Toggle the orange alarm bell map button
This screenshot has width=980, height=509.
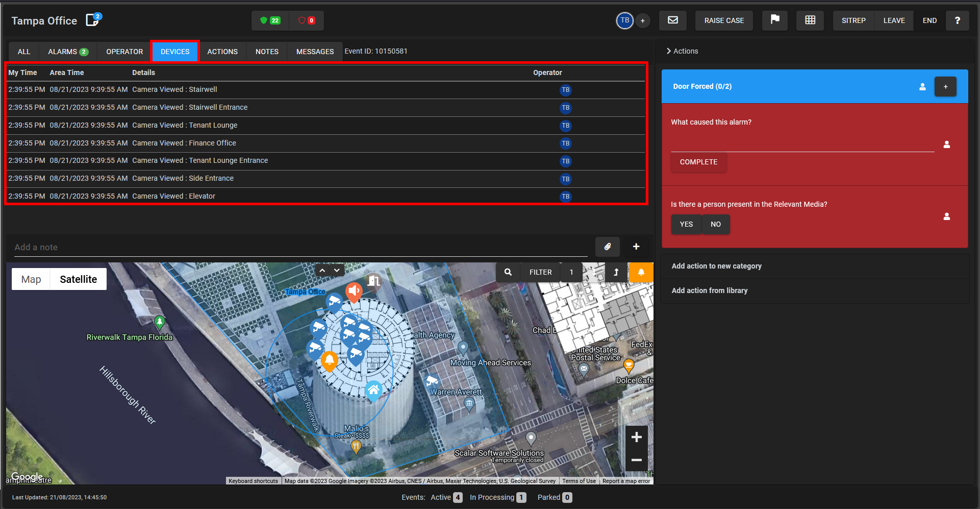click(641, 272)
